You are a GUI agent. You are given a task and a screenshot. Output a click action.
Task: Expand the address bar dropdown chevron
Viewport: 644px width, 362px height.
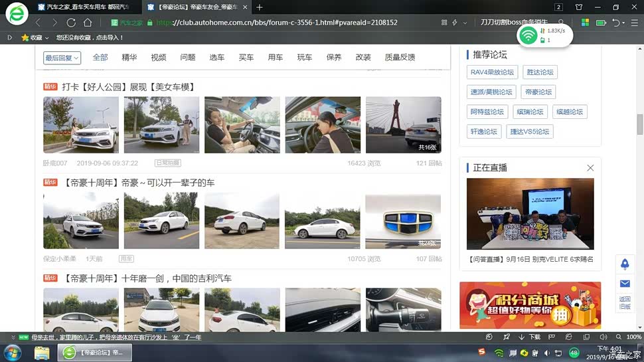click(465, 23)
